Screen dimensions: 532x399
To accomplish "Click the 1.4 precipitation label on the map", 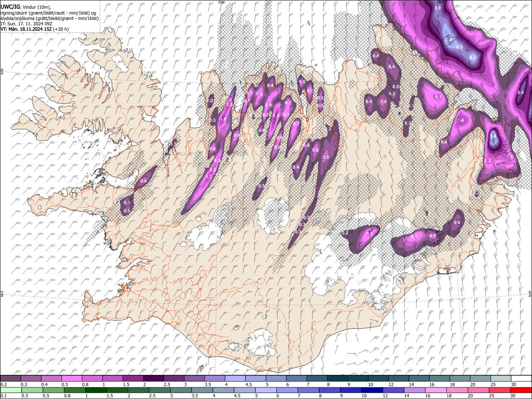I will 461,120.
